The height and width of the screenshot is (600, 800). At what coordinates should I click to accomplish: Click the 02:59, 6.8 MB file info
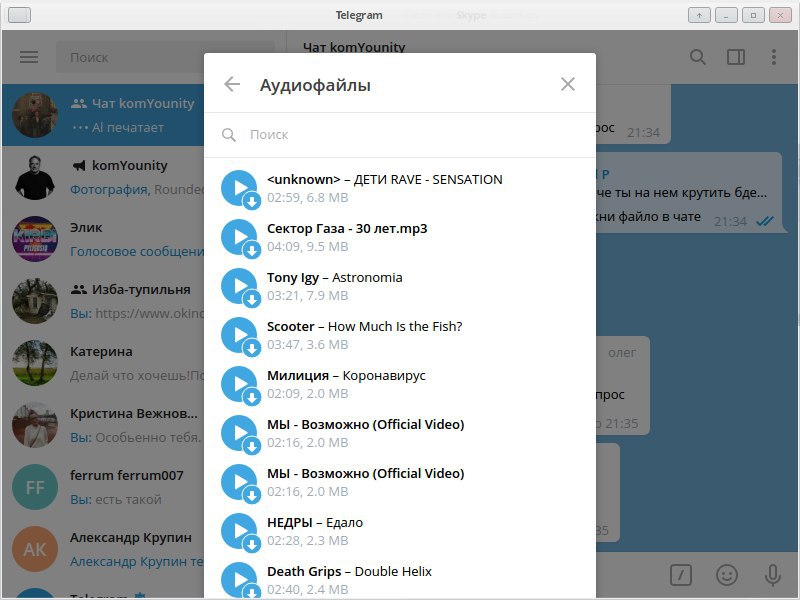(x=308, y=197)
